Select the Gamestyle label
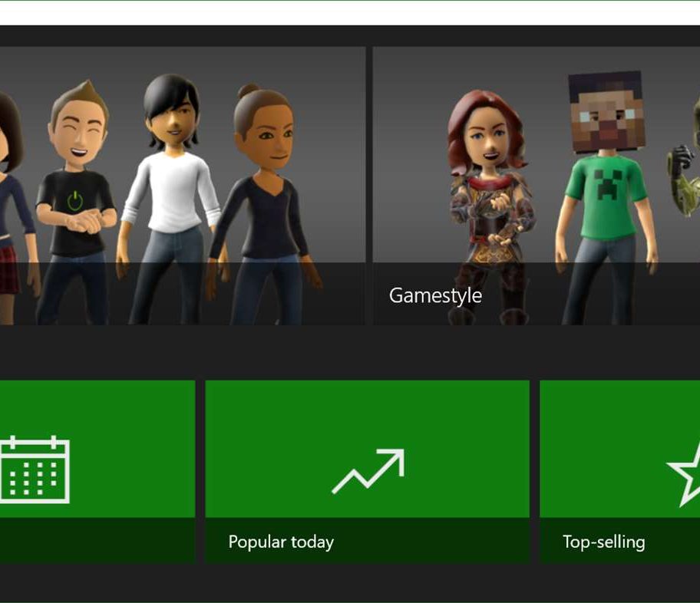Screen dimensions: 700x603 (435, 295)
